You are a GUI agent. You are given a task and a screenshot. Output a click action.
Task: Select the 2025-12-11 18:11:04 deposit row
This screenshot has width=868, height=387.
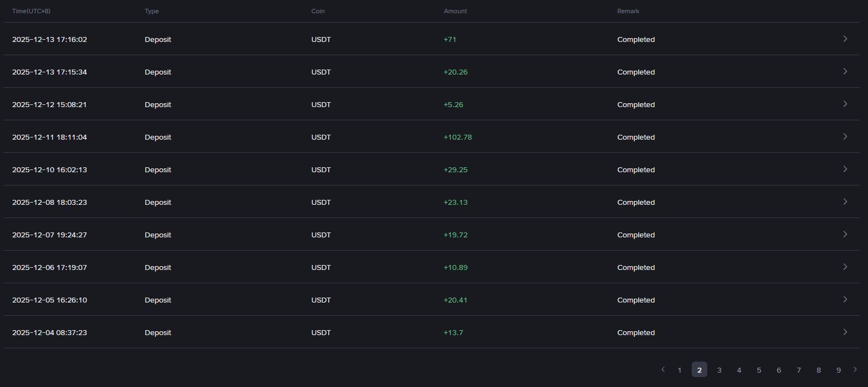[431, 136]
